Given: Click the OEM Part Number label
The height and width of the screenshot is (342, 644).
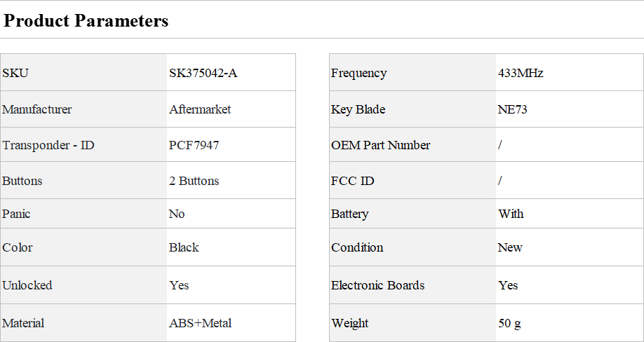Looking at the screenshot, I should 381,145.
